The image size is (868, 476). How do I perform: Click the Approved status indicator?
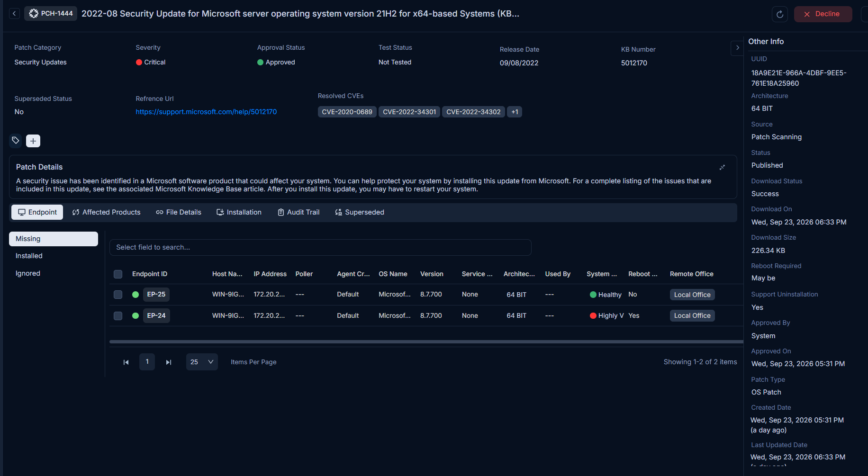click(x=276, y=62)
